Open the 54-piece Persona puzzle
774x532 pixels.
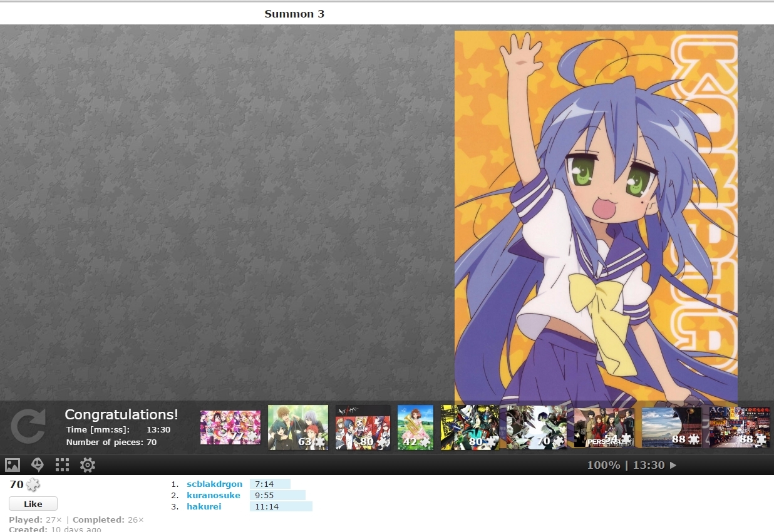pyautogui.click(x=604, y=427)
